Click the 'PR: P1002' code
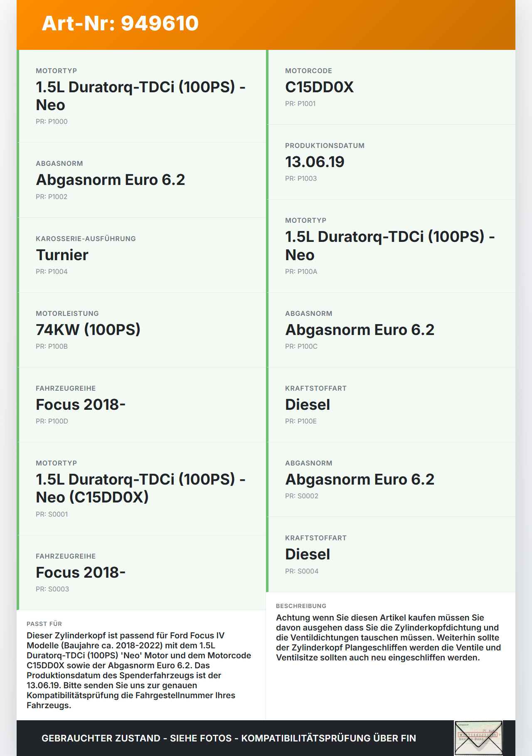The width and height of the screenshot is (532, 756). [x=52, y=197]
